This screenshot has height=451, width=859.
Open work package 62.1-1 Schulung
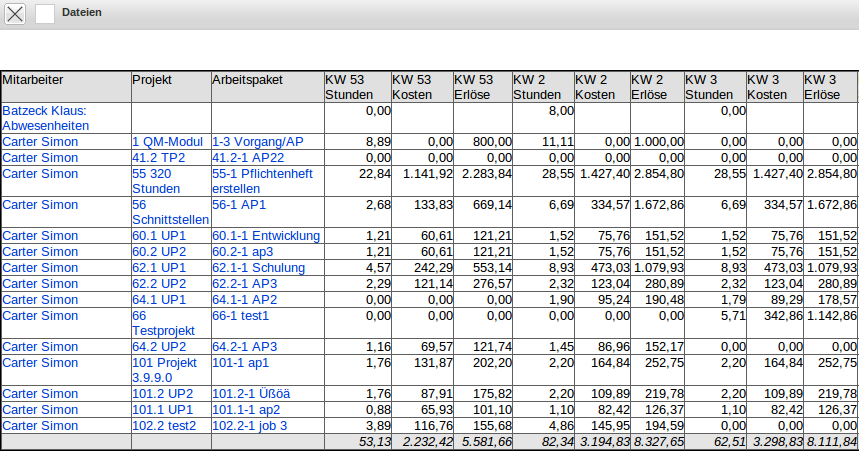[259, 267]
